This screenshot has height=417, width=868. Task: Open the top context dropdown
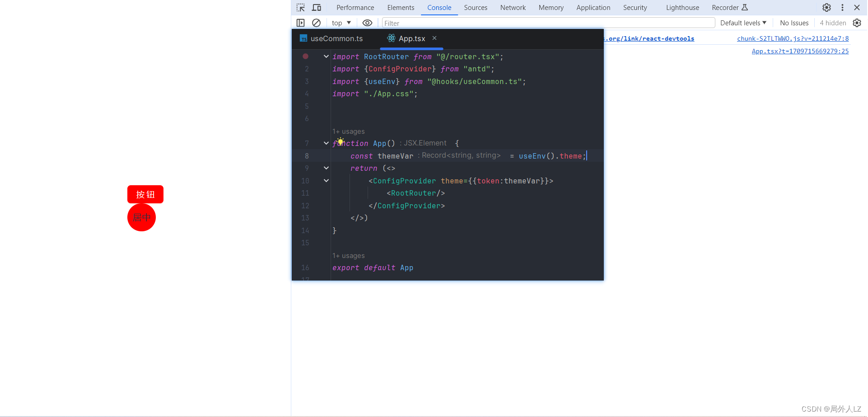pos(341,23)
